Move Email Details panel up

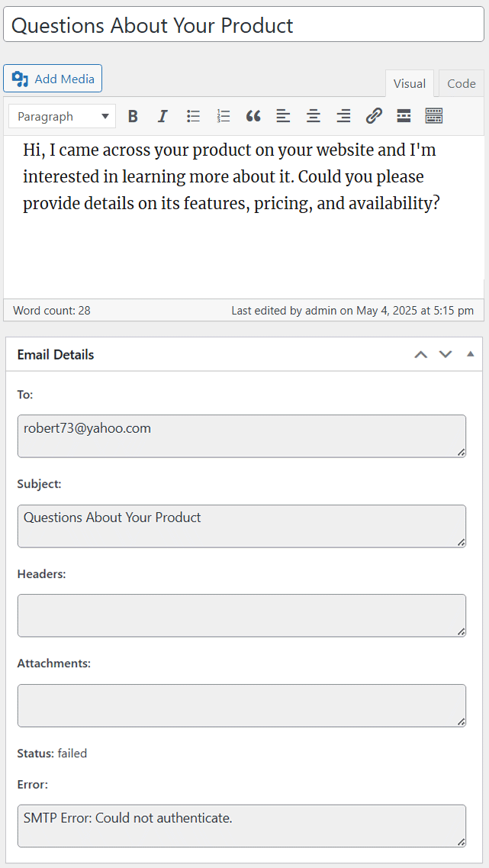click(420, 354)
